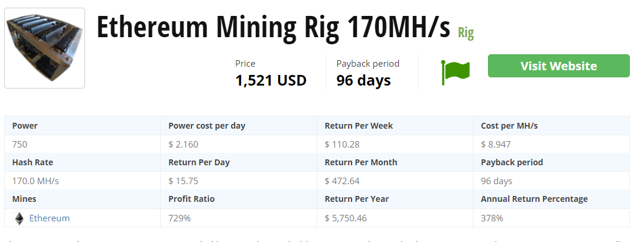
Task: Click the 96 days payback value in header
Action: click(x=363, y=80)
